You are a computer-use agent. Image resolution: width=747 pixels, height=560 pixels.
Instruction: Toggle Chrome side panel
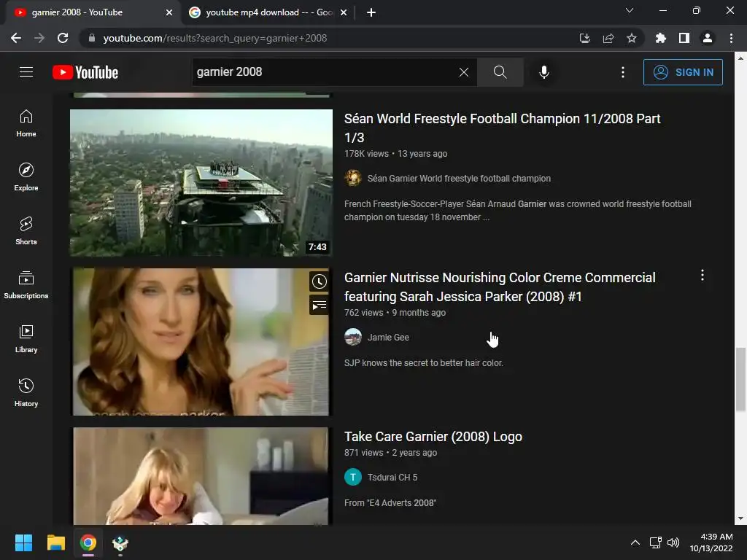tap(684, 38)
